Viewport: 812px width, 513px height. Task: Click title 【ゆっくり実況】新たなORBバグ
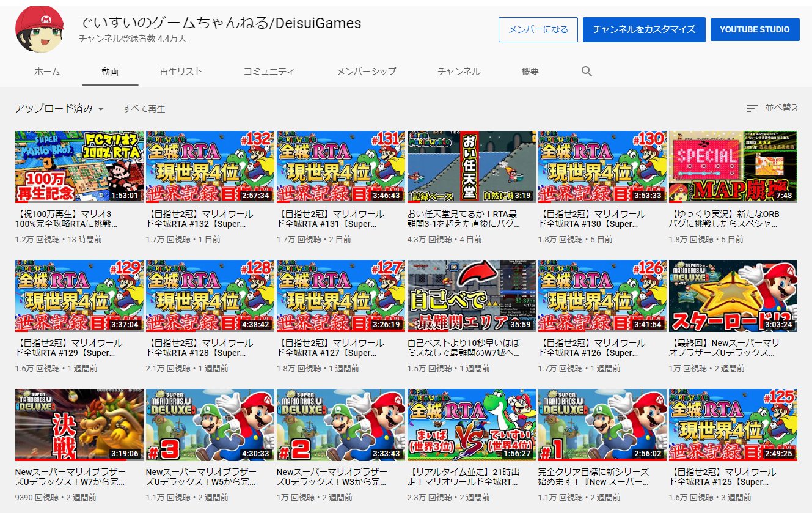click(725, 220)
